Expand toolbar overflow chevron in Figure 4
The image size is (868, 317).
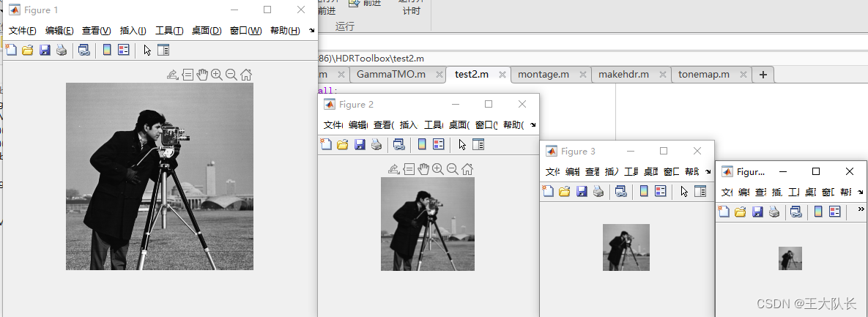pyautogui.click(x=861, y=209)
